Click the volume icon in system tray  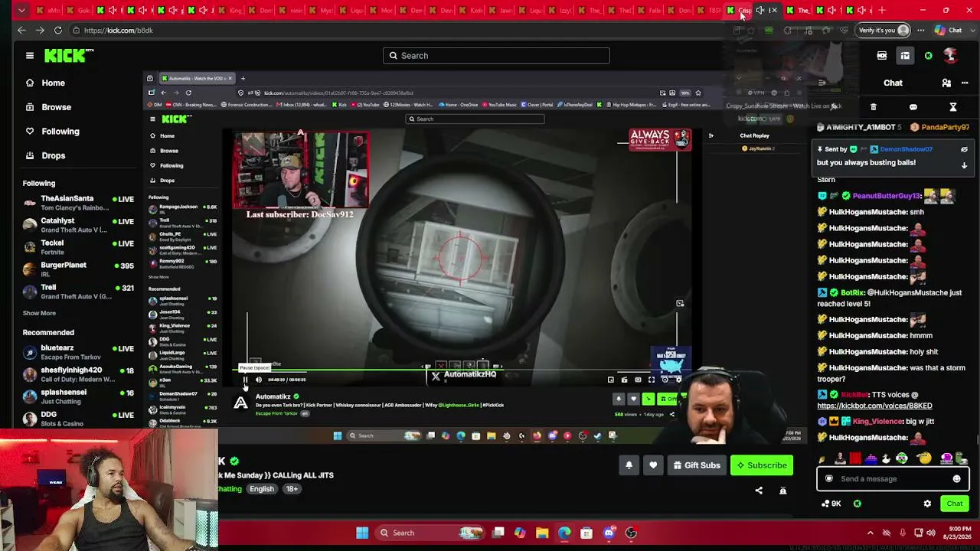(931, 533)
